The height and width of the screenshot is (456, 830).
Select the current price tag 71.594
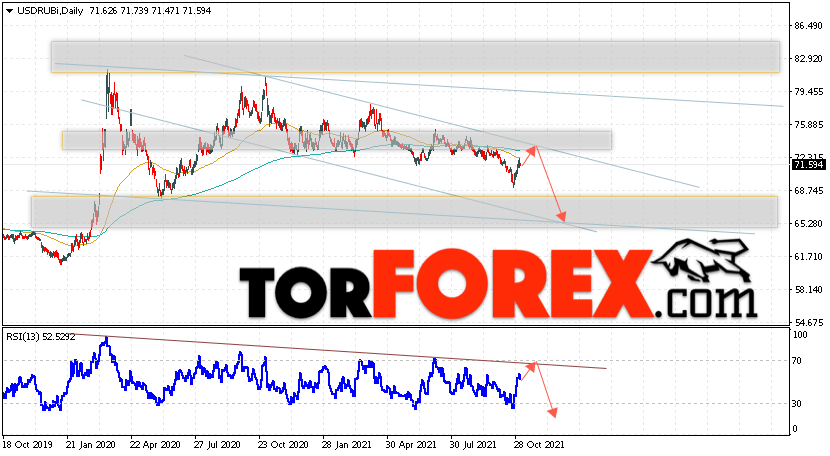808,165
